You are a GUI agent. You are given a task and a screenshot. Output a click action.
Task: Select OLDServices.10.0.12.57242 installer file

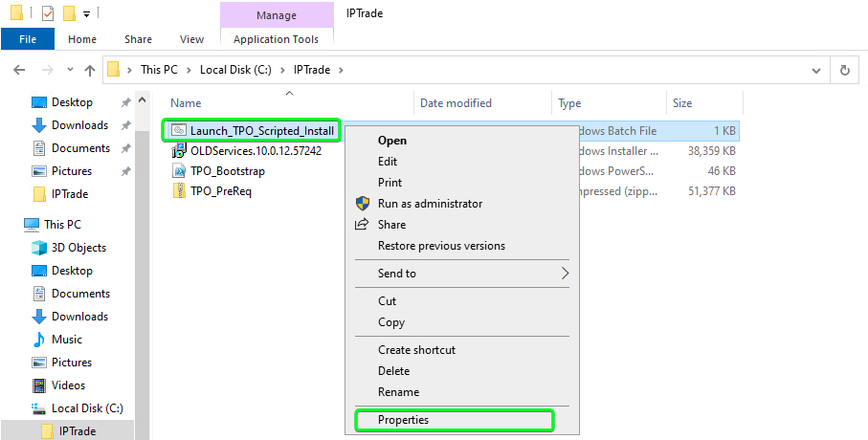click(256, 150)
